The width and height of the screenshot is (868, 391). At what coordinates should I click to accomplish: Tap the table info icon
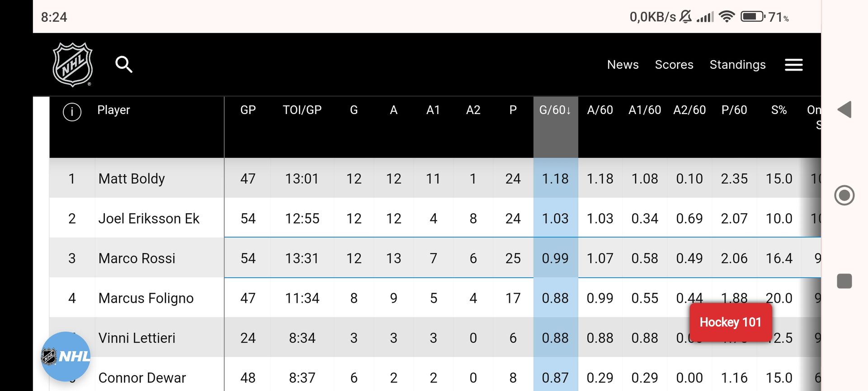coord(72,111)
